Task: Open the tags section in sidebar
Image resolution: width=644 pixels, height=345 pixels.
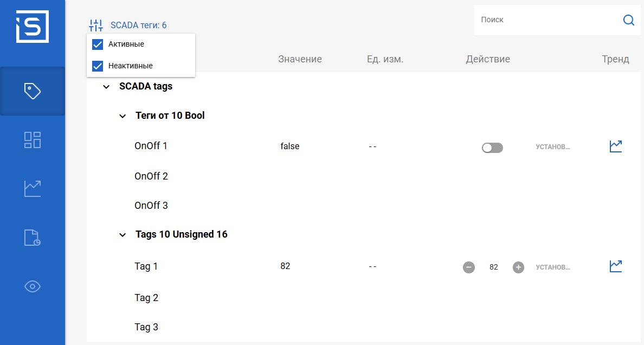Action: coord(33,91)
